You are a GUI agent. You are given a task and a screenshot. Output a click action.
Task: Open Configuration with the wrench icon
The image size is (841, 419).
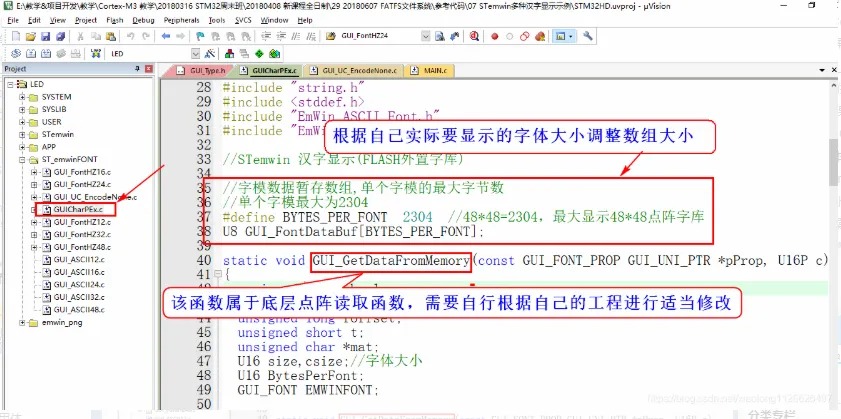pos(588,36)
